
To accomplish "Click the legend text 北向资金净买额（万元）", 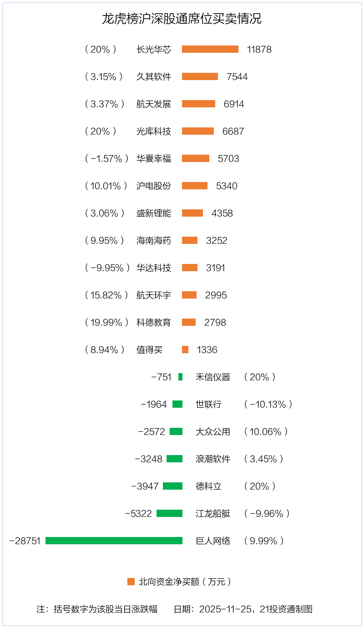I will coord(185,582).
